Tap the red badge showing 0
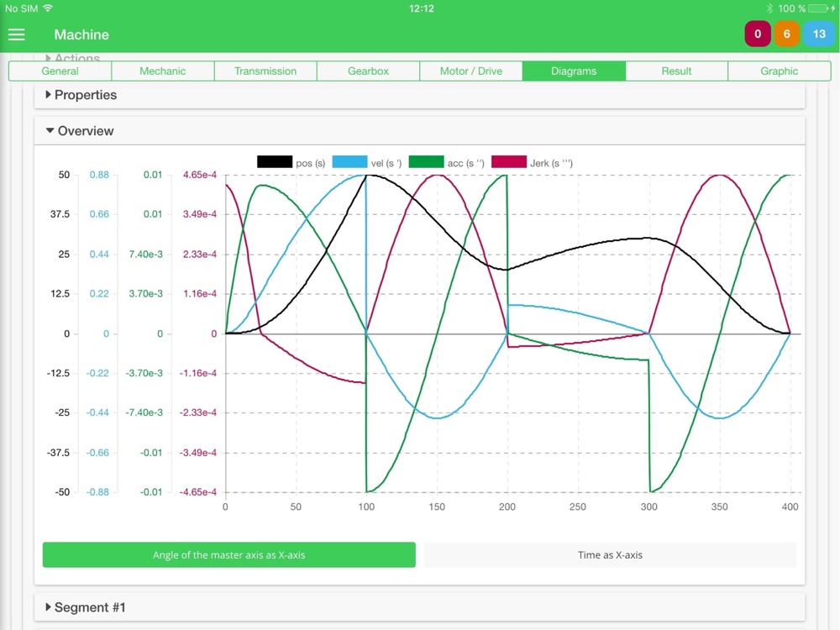 click(758, 34)
